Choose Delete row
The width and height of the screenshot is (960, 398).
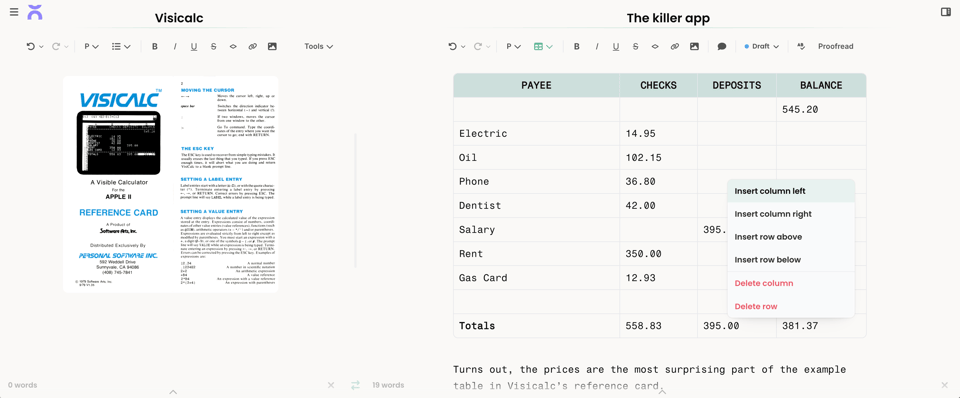tap(790, 306)
